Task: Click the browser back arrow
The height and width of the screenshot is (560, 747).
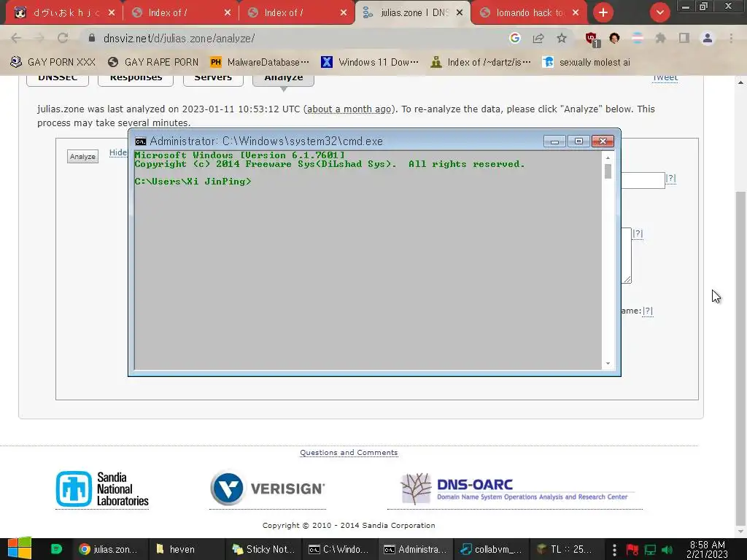Action: point(16,38)
